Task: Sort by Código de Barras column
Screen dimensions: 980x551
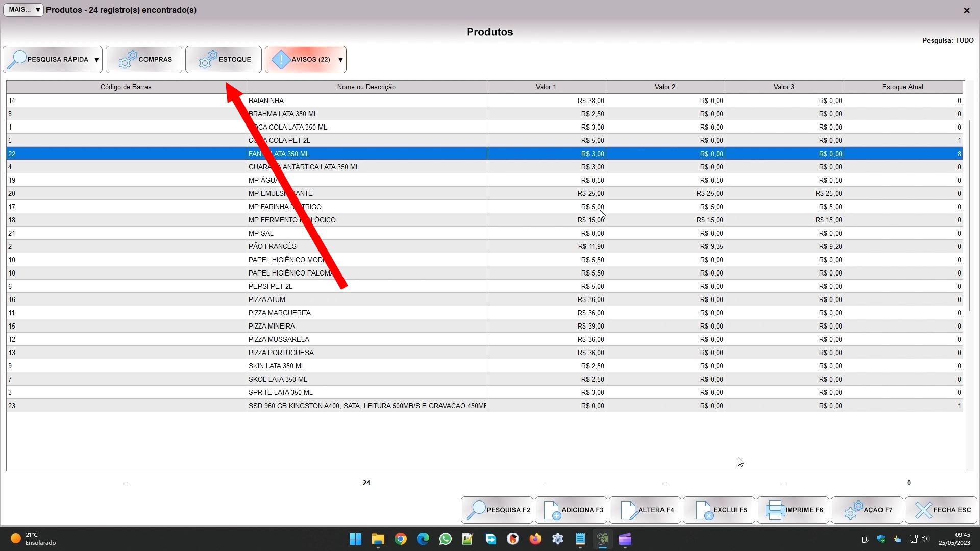Action: click(x=126, y=87)
